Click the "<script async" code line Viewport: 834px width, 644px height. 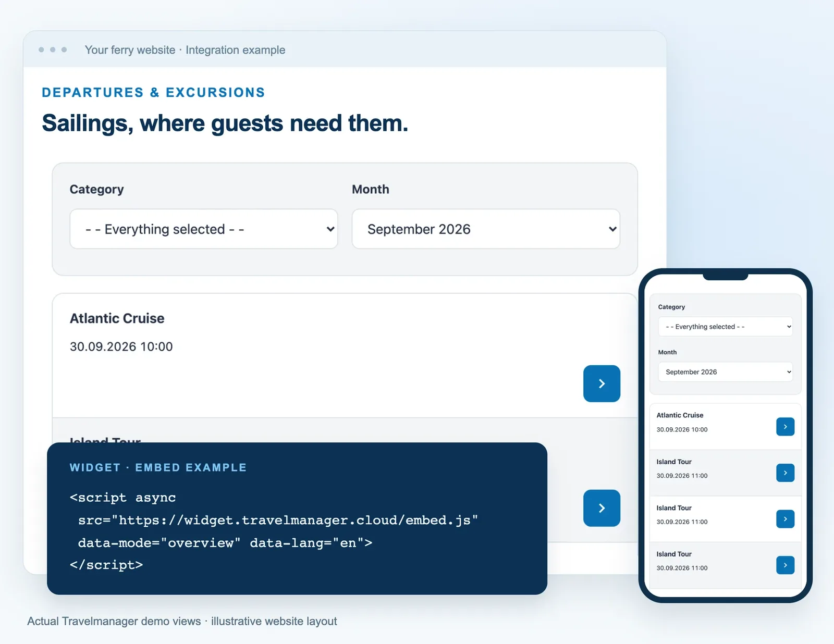pyautogui.click(x=123, y=498)
